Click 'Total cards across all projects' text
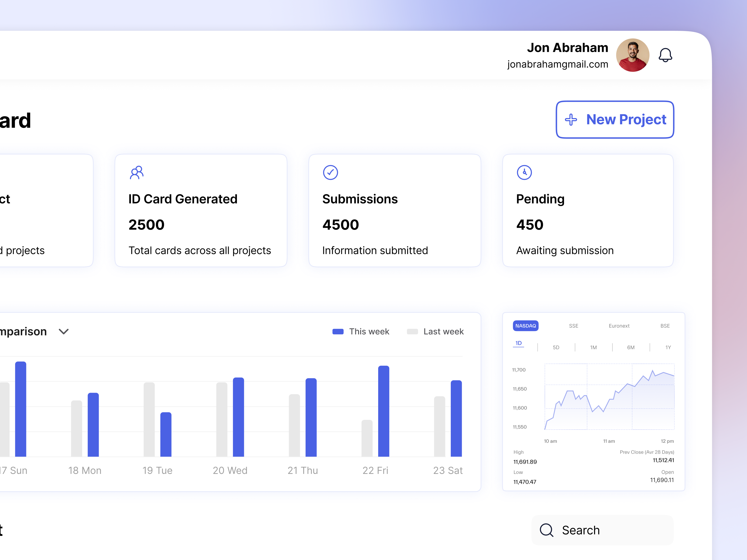 point(200,250)
